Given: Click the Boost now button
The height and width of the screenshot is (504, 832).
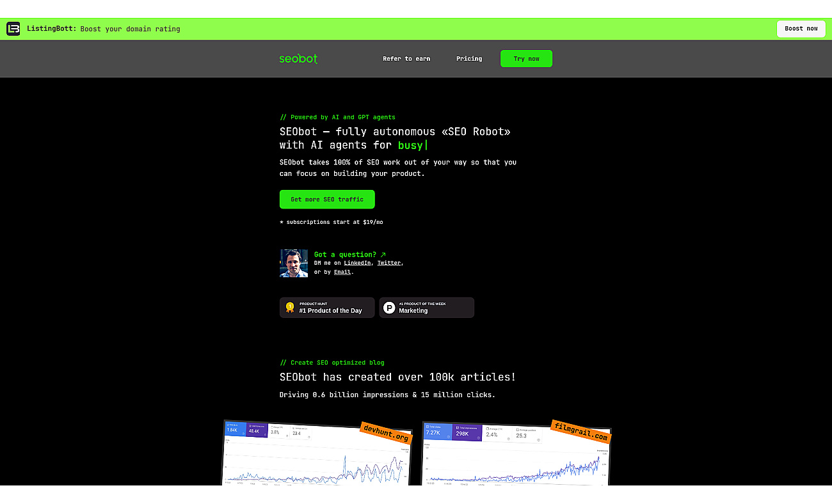Looking at the screenshot, I should [x=801, y=29].
